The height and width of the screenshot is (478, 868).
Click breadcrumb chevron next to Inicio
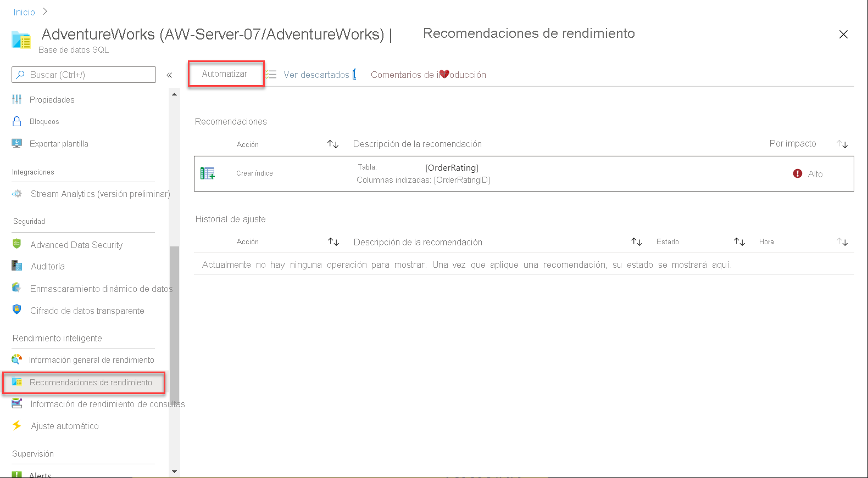click(x=45, y=12)
